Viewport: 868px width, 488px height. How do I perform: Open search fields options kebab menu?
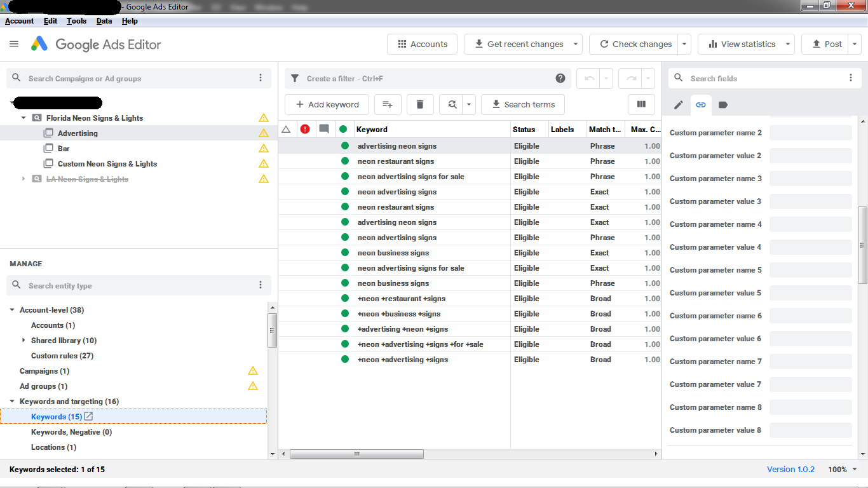[x=851, y=78]
